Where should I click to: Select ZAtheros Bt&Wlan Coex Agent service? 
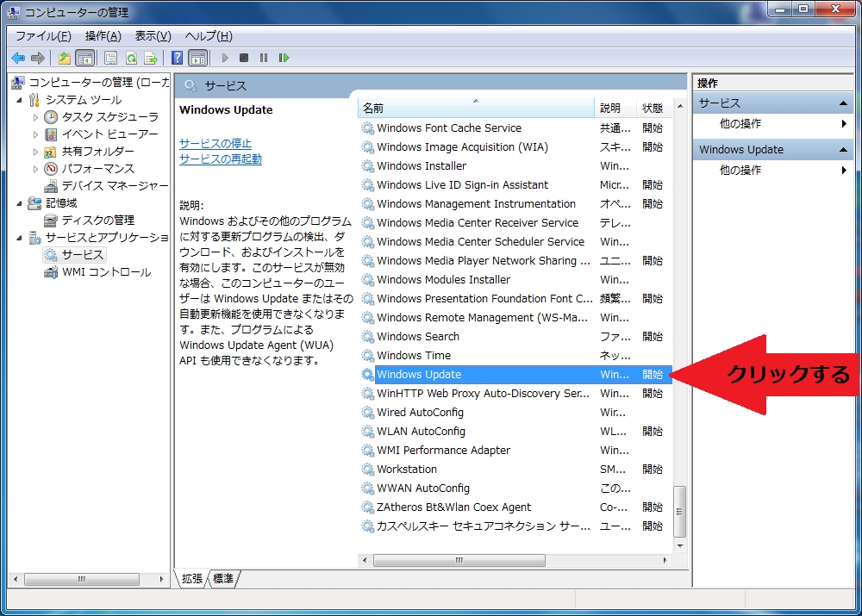pos(515,507)
